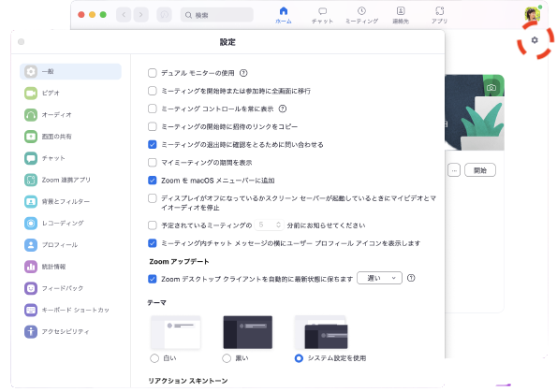Image resolution: width=557 pixels, height=392 pixels.
Task: Select the ビデオ settings icon in sidebar
Action: point(31,93)
